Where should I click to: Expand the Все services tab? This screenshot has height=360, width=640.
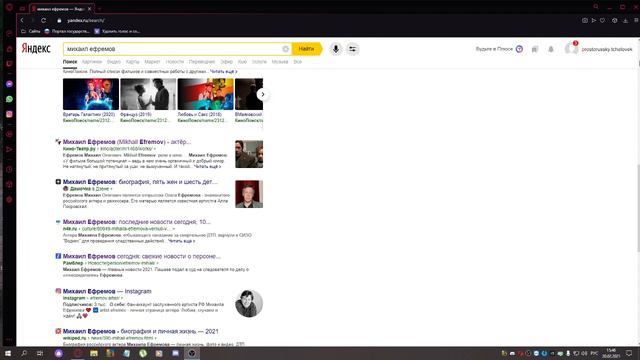[x=298, y=62]
